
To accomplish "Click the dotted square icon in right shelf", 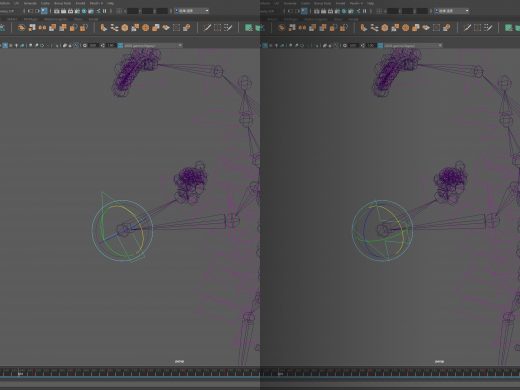I will coord(436,28).
